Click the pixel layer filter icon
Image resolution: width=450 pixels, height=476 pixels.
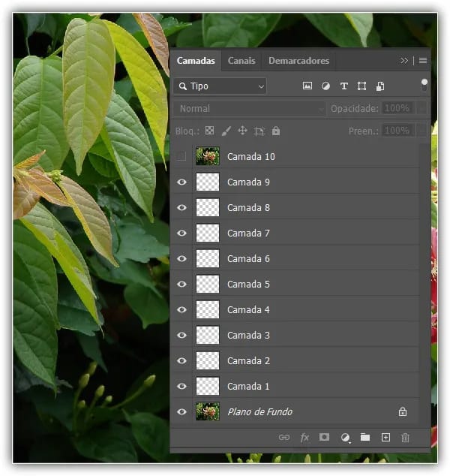pyautogui.click(x=307, y=86)
